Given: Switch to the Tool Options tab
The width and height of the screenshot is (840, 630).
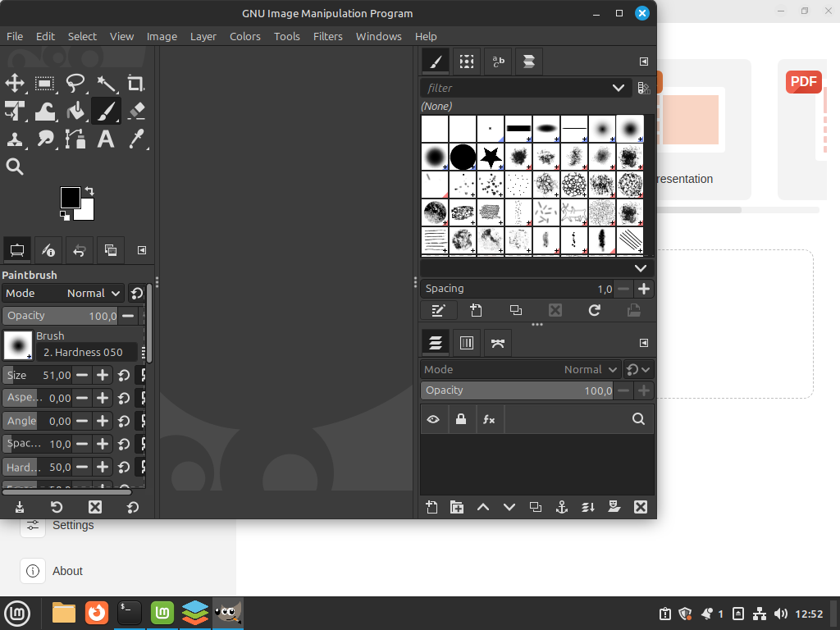Looking at the screenshot, I should (x=17, y=250).
